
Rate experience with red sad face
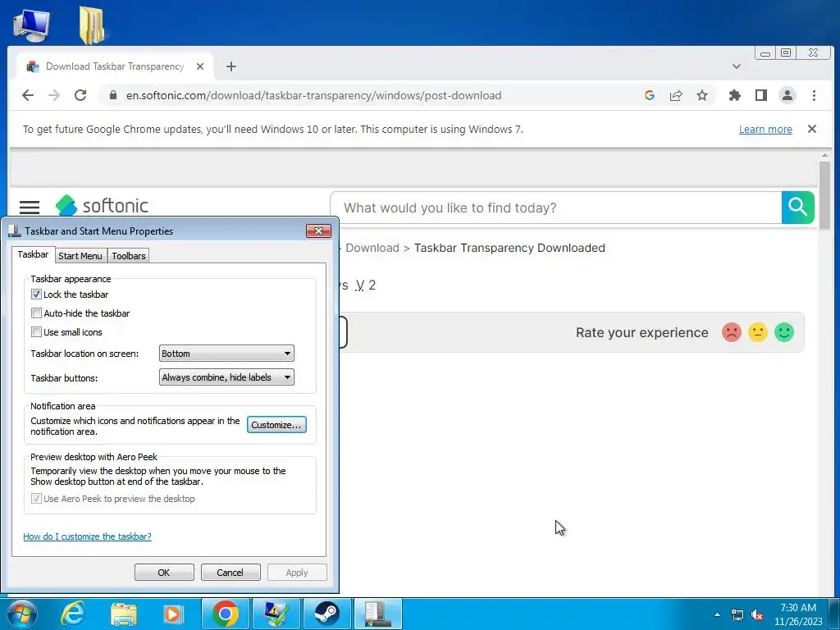coord(731,332)
